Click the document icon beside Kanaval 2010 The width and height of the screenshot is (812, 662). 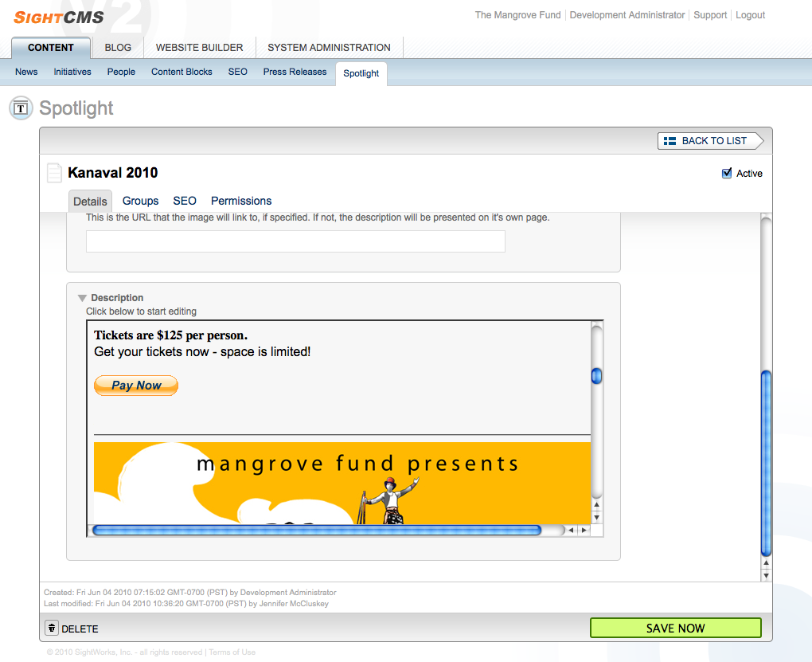[54, 173]
